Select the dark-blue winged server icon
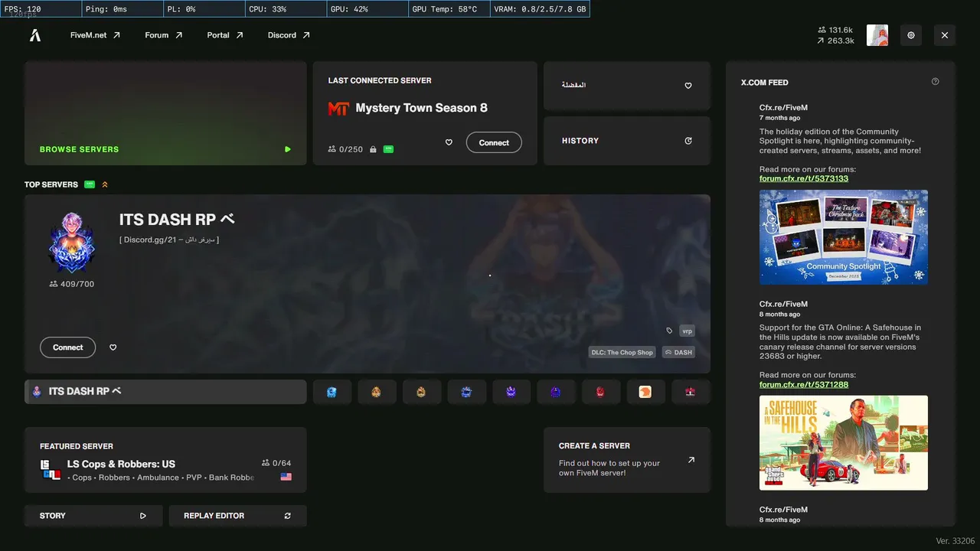Viewport: 980px width, 551px height. [x=466, y=392]
